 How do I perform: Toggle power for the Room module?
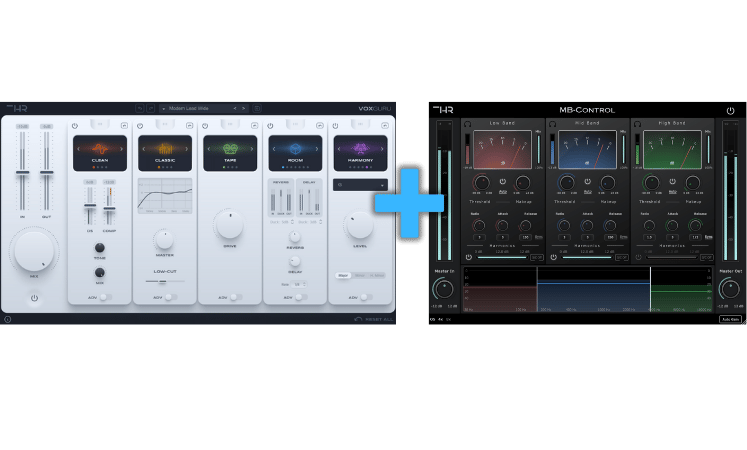coord(270,126)
